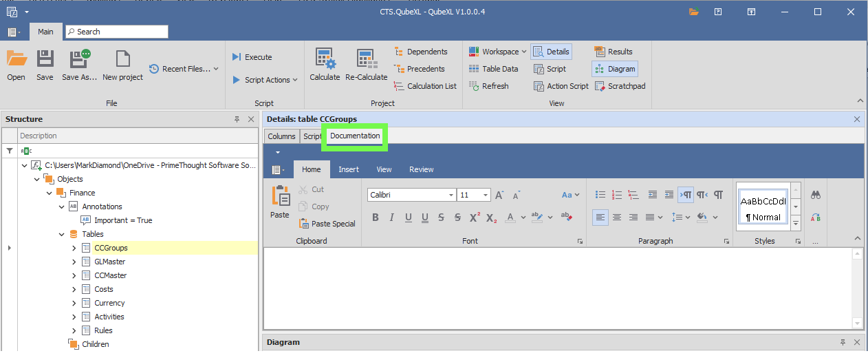Click the Paste Special button
868x360 pixels.
[327, 224]
